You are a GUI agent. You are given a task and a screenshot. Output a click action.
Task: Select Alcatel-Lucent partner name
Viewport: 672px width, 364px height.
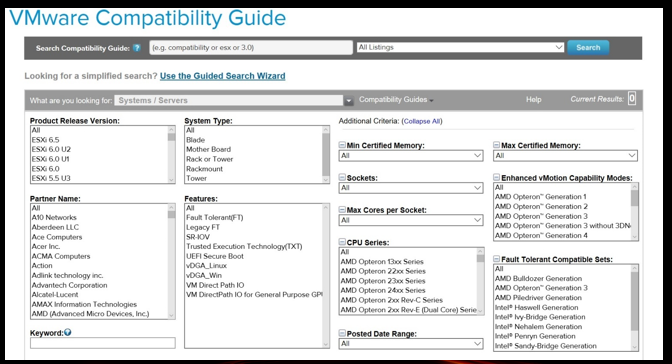click(55, 295)
